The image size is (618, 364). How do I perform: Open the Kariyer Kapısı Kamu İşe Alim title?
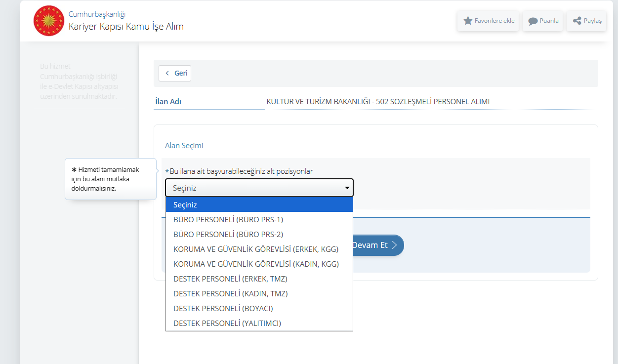(126, 26)
